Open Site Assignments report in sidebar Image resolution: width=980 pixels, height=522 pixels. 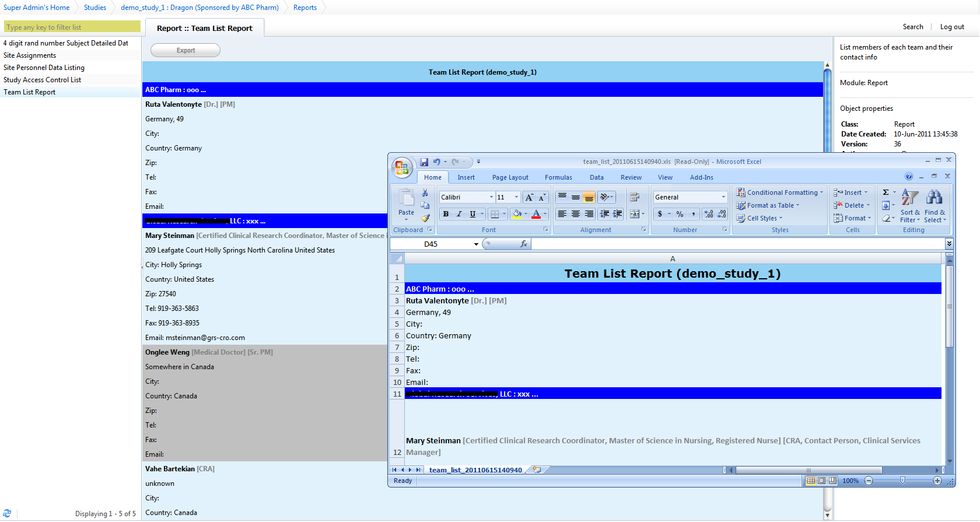click(30, 55)
